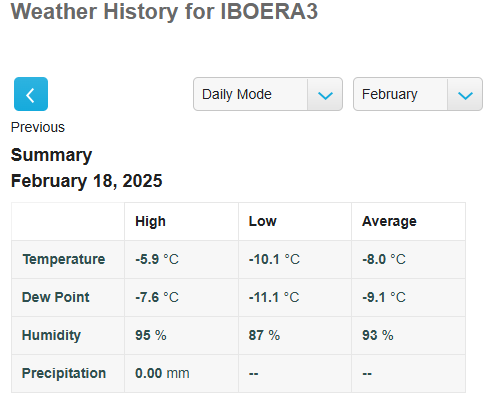Click the -10.1 °C low temperature cell
The height and width of the screenshot is (397, 488).
point(295,259)
